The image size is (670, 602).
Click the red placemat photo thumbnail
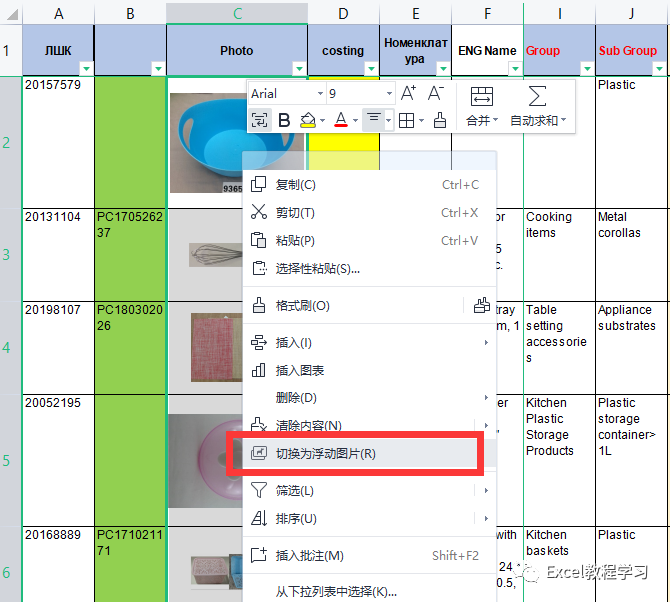click(x=217, y=347)
